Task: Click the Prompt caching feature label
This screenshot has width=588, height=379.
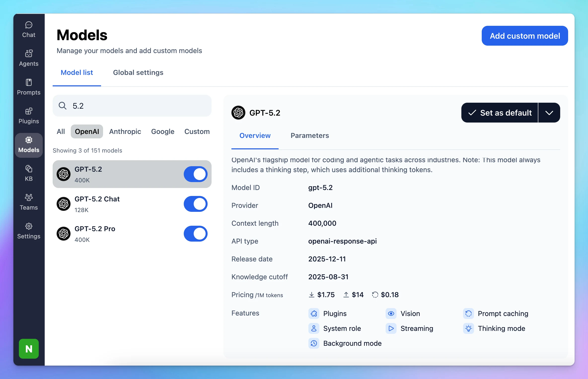Action: pyautogui.click(x=503, y=314)
